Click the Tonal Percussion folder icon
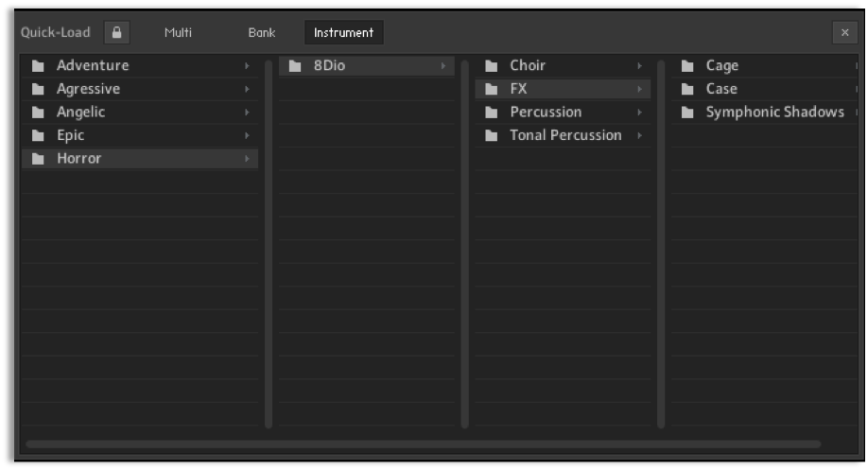Screen dimensions: 868x471 (491, 136)
